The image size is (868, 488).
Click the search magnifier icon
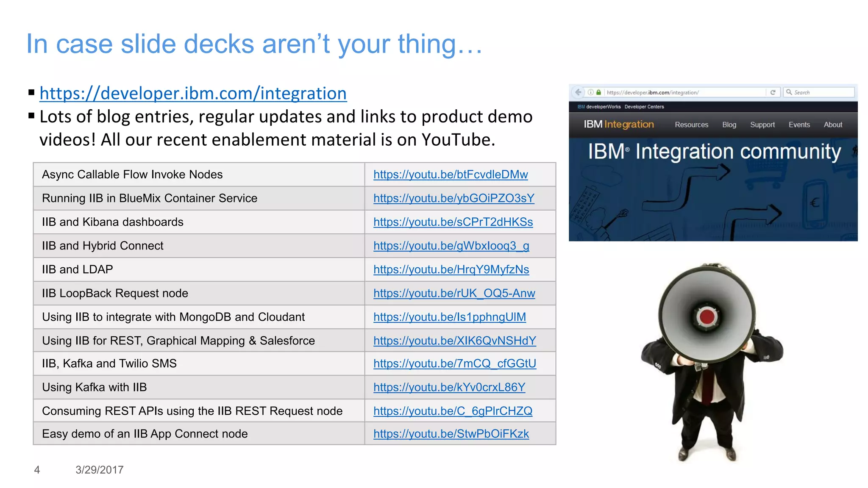[x=789, y=92]
